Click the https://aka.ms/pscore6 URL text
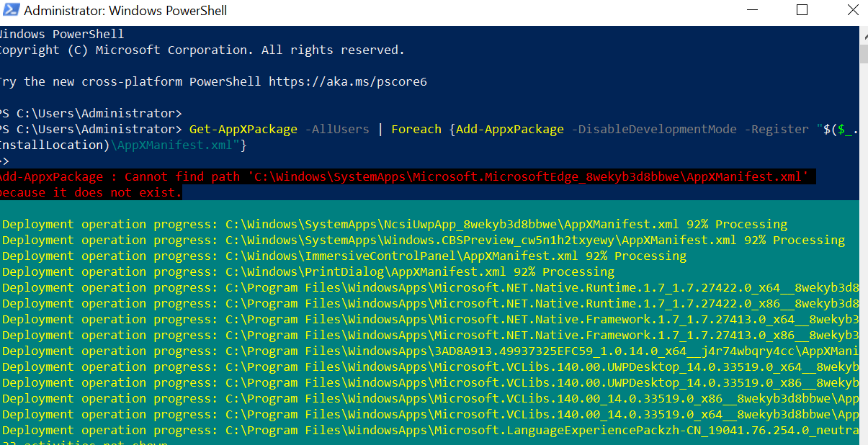 pyautogui.click(x=348, y=81)
